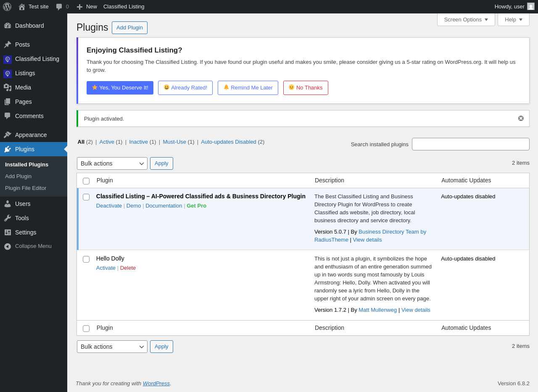Show All plugins filter
This screenshot has height=392, width=538.
point(85,142)
